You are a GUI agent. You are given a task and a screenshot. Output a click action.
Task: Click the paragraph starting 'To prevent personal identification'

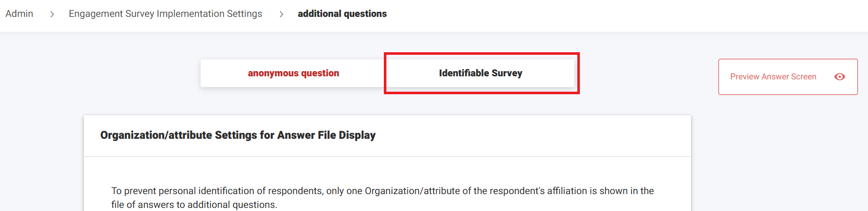pyautogui.click(x=382, y=191)
